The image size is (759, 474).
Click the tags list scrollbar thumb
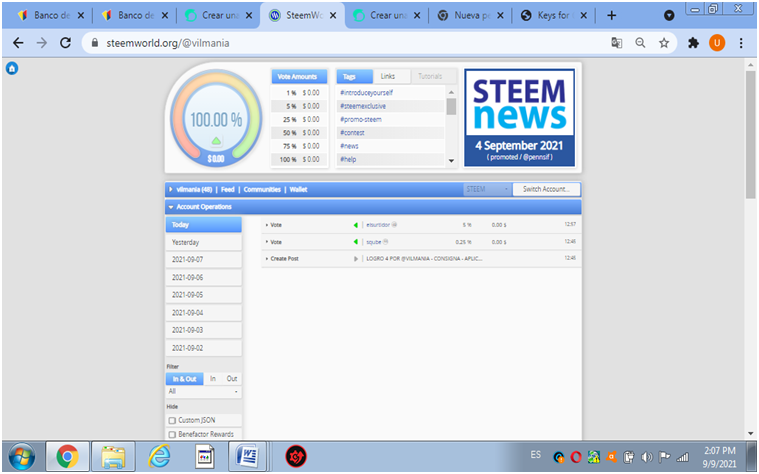click(451, 107)
